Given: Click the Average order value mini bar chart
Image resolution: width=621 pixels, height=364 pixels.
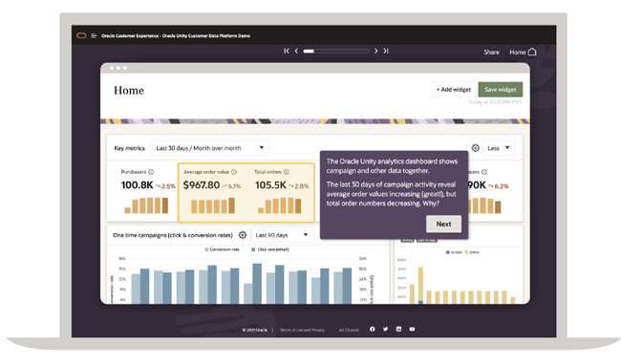Looking at the screenshot, I should coord(213,205).
